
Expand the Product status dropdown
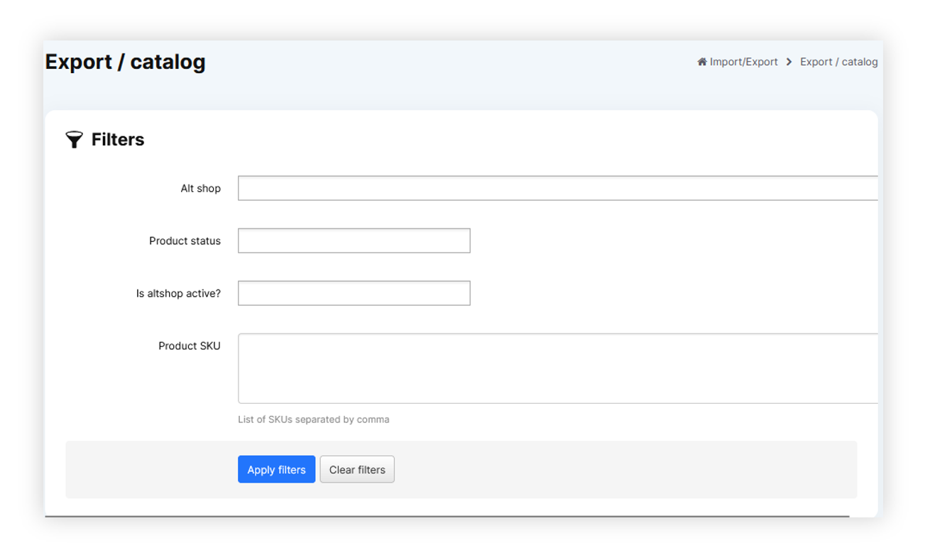coord(354,241)
